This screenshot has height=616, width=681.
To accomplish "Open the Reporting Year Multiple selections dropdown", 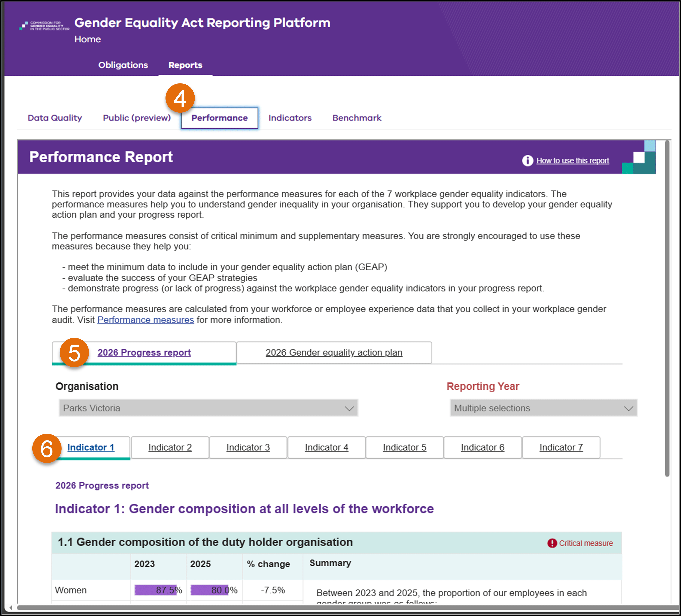I will pyautogui.click(x=544, y=408).
